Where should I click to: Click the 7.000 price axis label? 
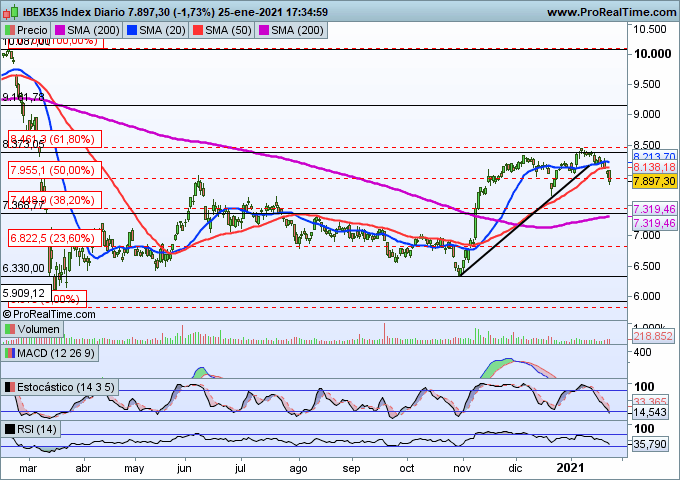(647, 235)
